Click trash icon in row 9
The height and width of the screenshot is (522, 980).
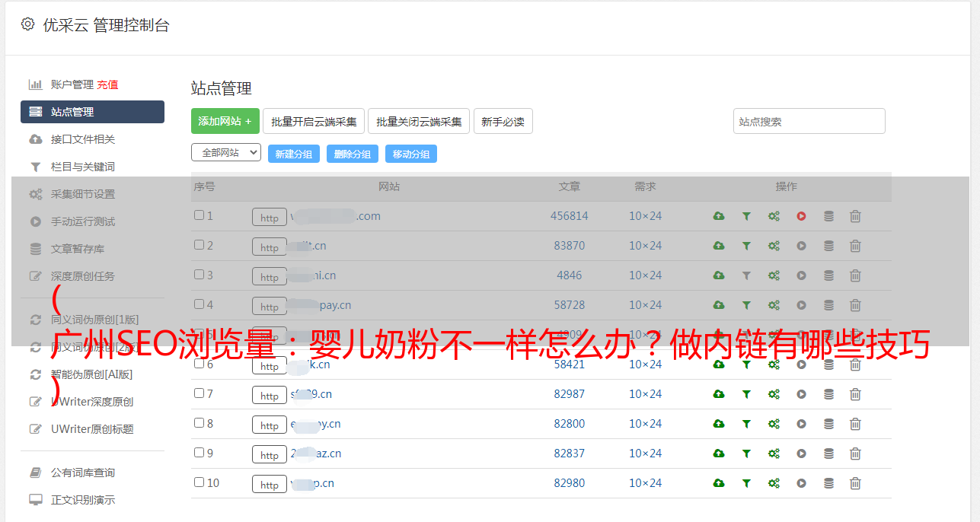(855, 454)
